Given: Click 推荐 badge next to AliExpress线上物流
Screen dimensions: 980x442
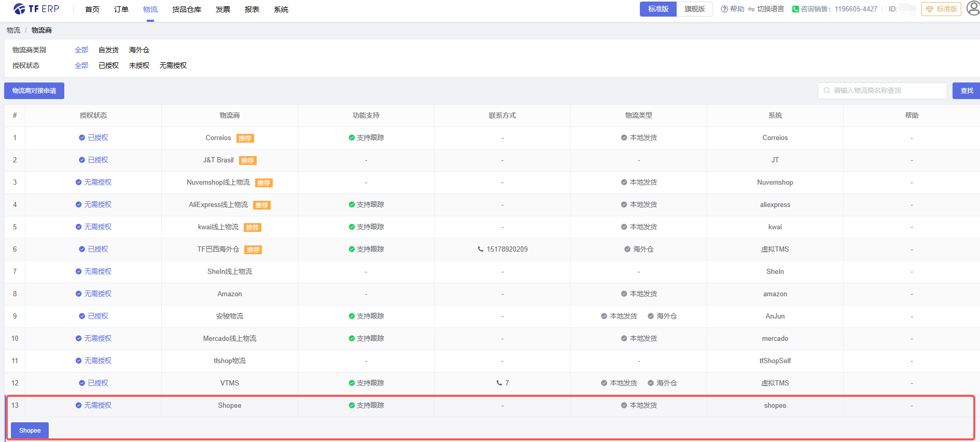Looking at the screenshot, I should [x=262, y=205].
